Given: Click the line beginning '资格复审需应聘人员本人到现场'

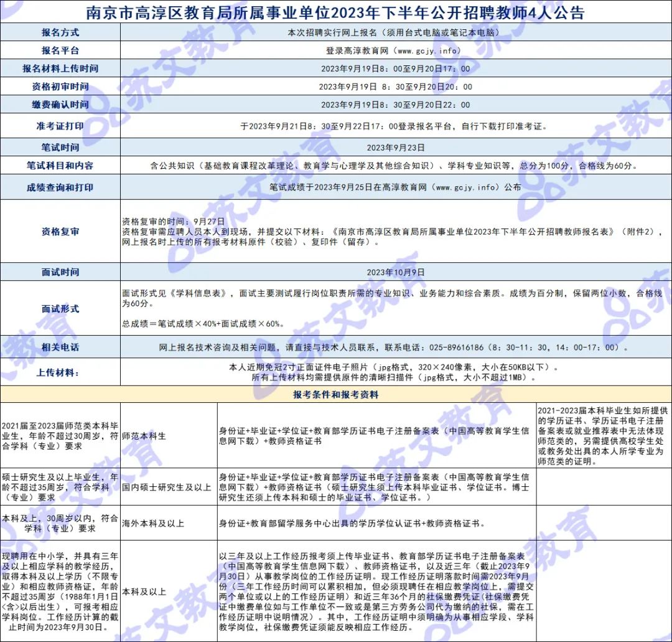Looking at the screenshot, I should [x=392, y=232].
